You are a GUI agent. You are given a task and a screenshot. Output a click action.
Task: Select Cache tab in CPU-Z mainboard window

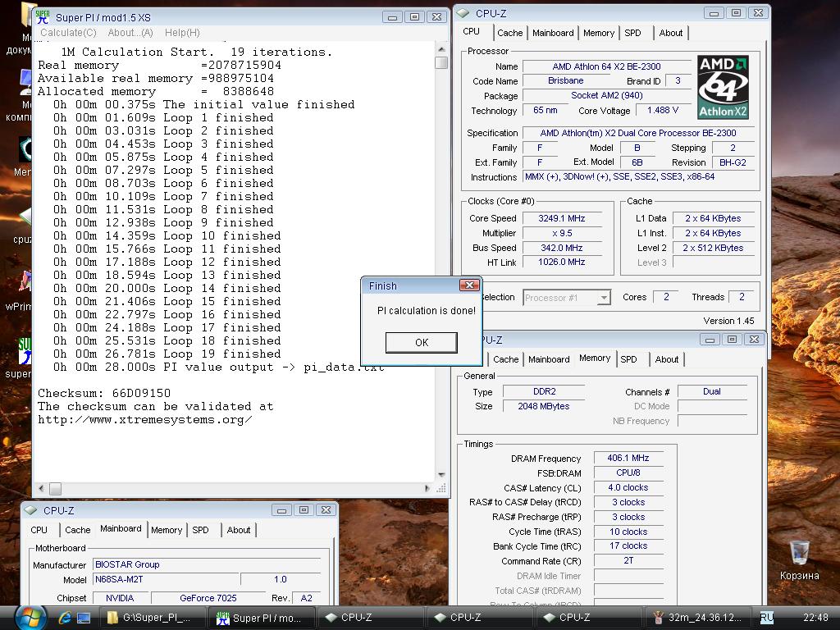coord(78,530)
